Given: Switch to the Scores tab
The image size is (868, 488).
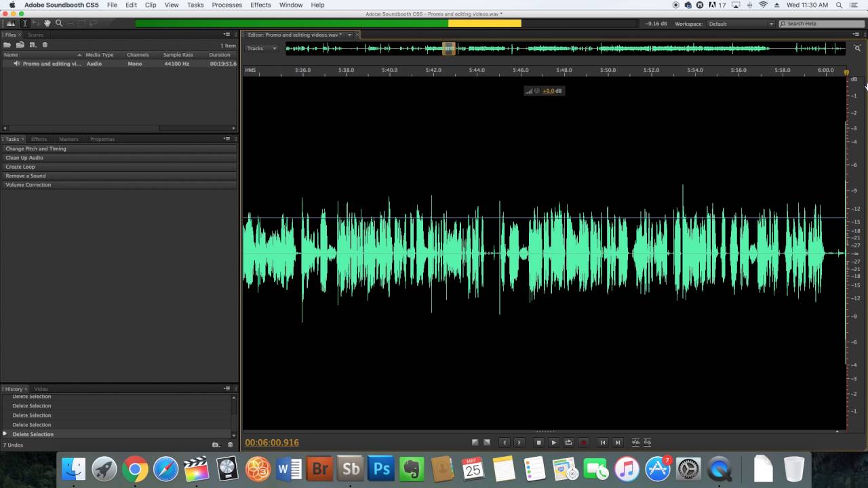Looking at the screenshot, I should point(35,35).
